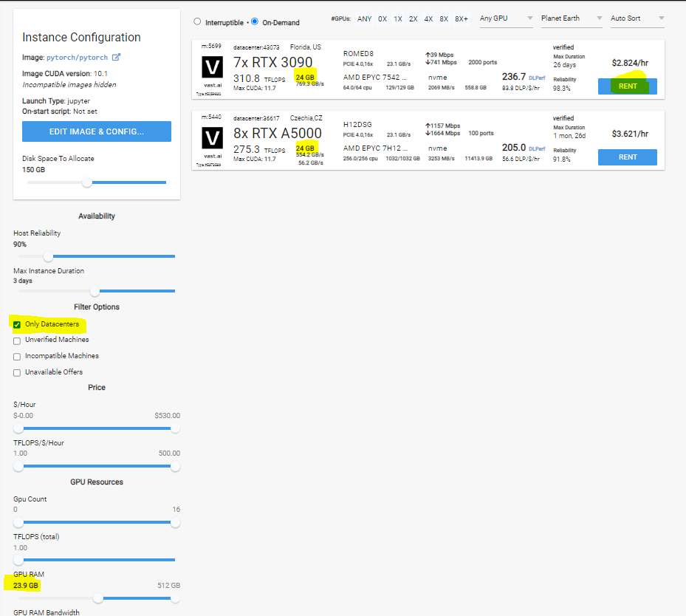Select 2X in the #GPUs filter
Screen dimensions: 686x616
[413, 18]
